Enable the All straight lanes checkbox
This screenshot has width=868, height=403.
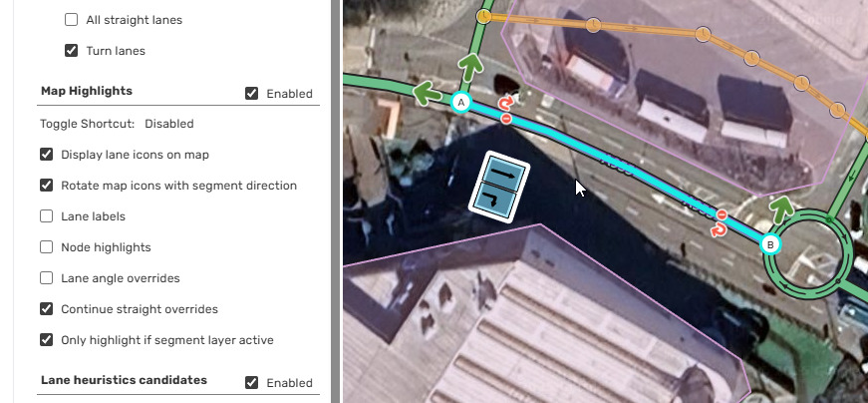[x=71, y=20]
